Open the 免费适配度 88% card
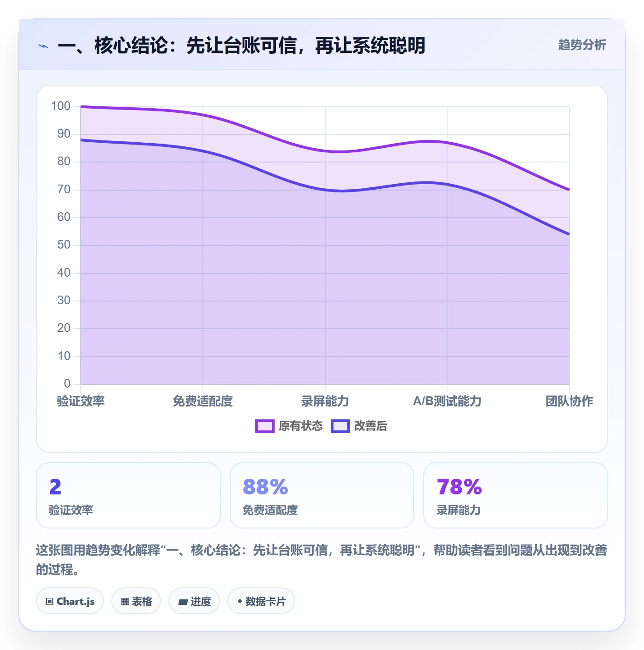Viewport: 644px width, 650px height. point(322,495)
